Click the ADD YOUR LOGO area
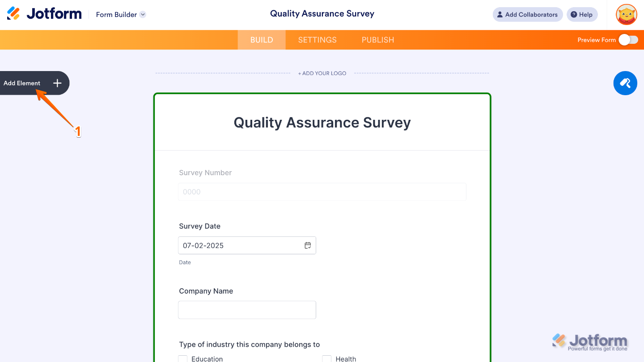The image size is (644, 362). (322, 73)
